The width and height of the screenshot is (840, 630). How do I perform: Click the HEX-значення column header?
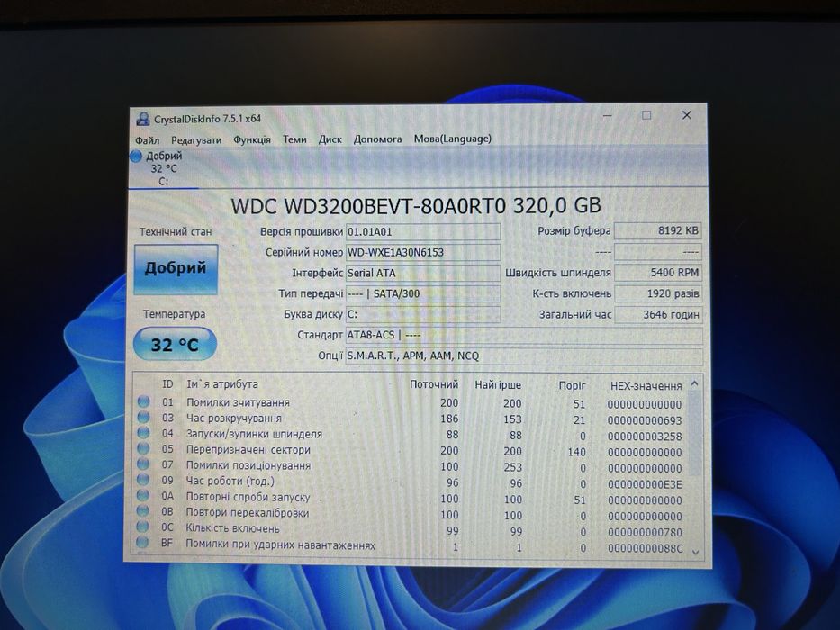click(x=646, y=386)
